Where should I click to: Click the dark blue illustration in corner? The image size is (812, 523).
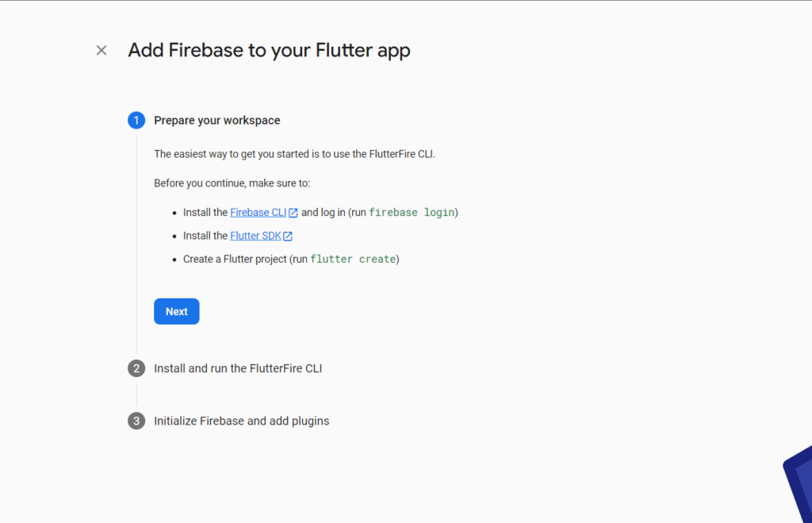tap(798, 484)
